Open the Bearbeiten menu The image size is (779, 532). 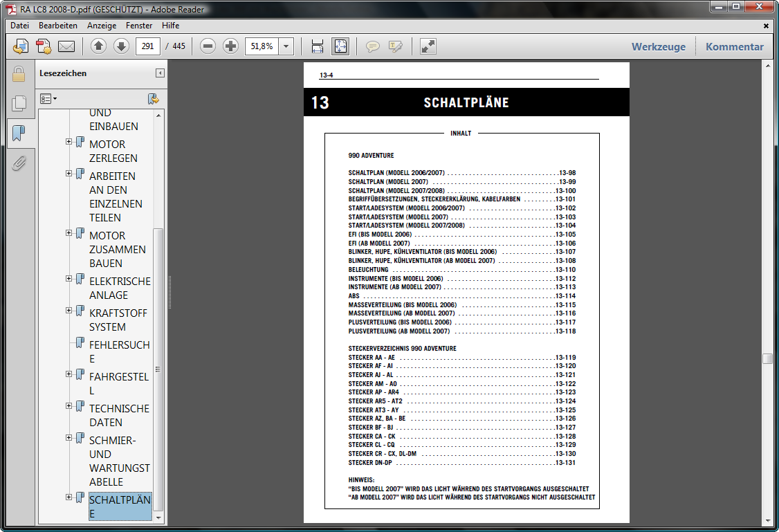tap(58, 26)
